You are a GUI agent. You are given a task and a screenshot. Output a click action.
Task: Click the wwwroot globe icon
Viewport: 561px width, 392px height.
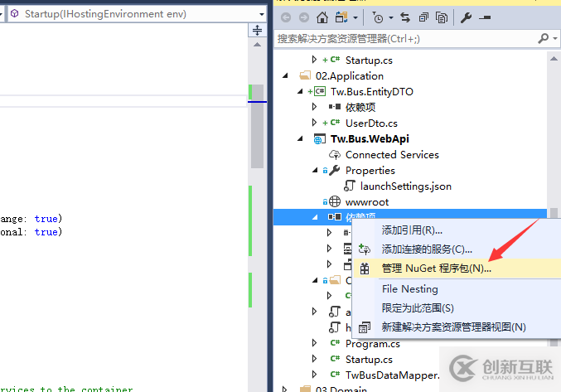click(335, 201)
